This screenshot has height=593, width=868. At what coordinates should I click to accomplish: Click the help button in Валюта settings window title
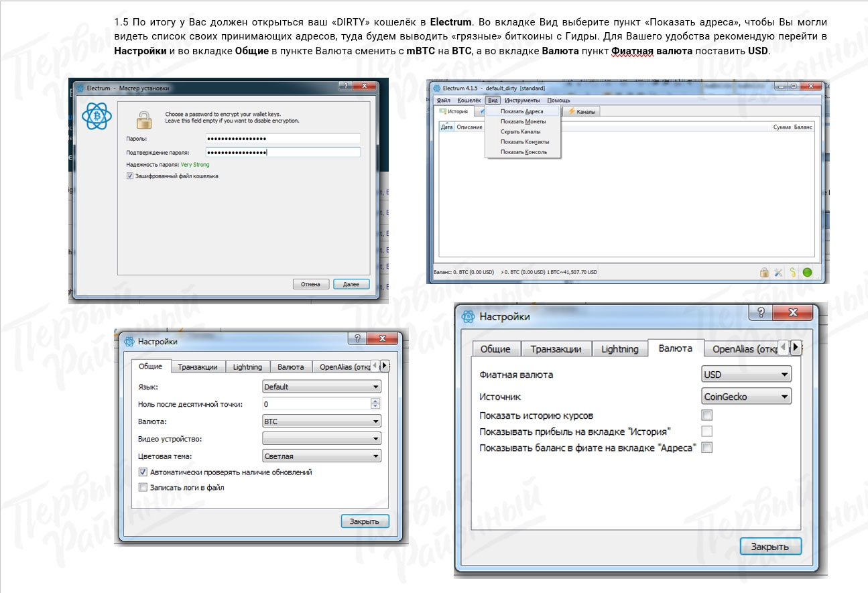[762, 312]
